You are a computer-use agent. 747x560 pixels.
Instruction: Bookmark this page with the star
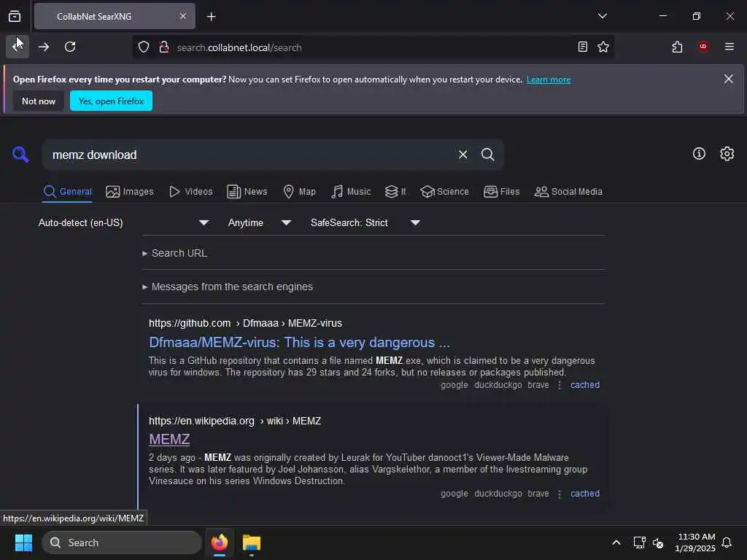click(x=603, y=47)
